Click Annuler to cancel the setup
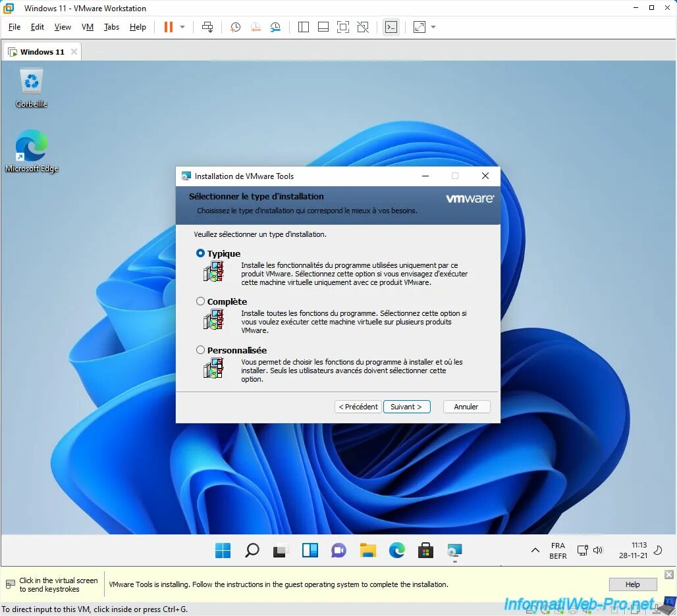Screen dimensions: 677x616 (x=466, y=407)
